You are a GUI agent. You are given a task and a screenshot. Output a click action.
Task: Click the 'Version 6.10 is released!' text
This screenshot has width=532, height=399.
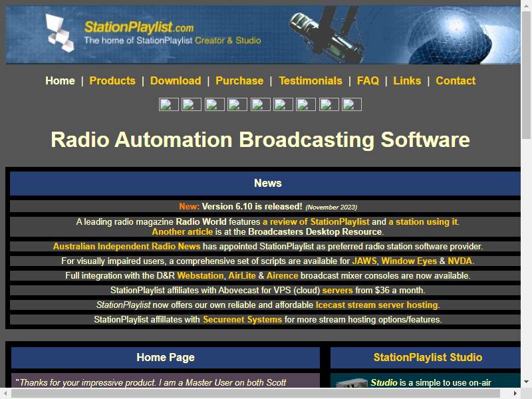(x=252, y=207)
